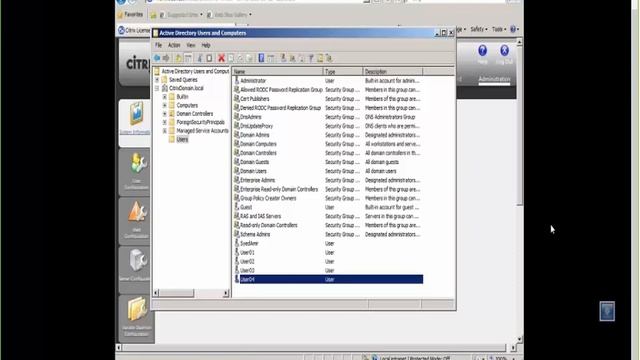
Task: Click the Create new group toolbar icon
Action: click(293, 58)
